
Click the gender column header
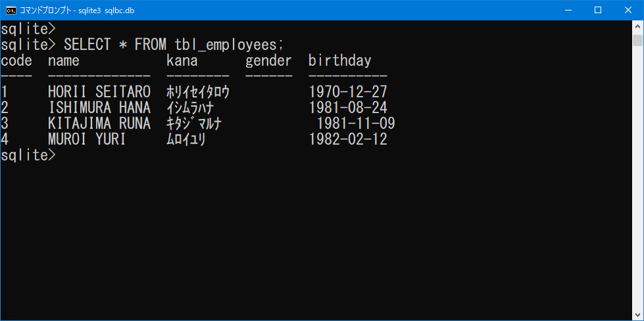(268, 62)
